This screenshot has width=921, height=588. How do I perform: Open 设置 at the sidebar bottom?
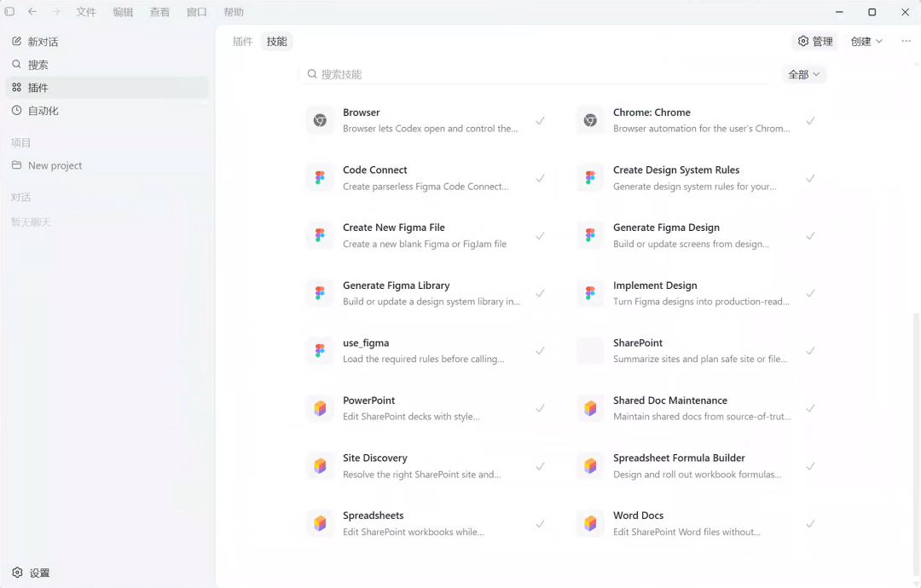coord(32,573)
